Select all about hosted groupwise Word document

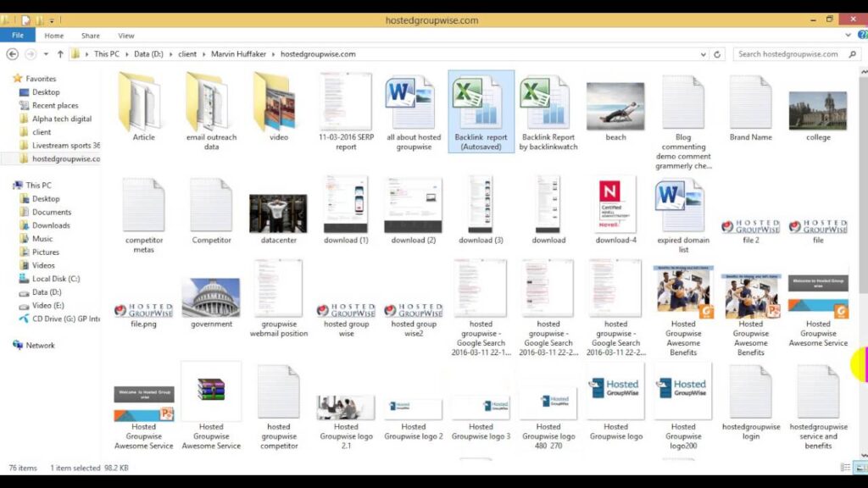pos(414,112)
